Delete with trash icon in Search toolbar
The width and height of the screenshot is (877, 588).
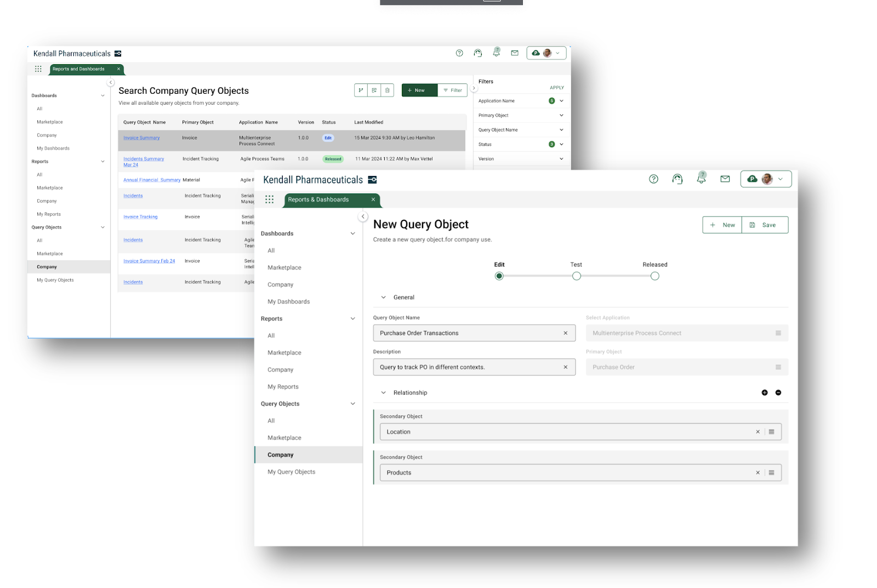click(x=388, y=90)
